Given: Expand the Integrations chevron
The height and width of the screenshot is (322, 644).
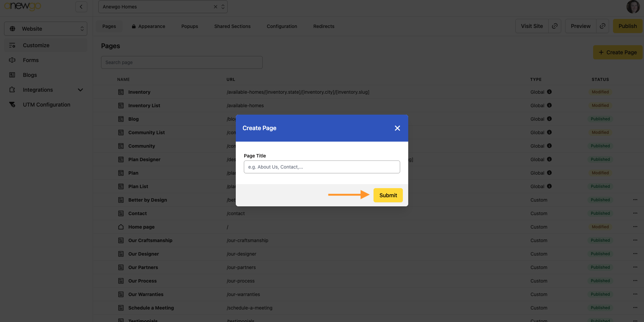Looking at the screenshot, I should 80,90.
